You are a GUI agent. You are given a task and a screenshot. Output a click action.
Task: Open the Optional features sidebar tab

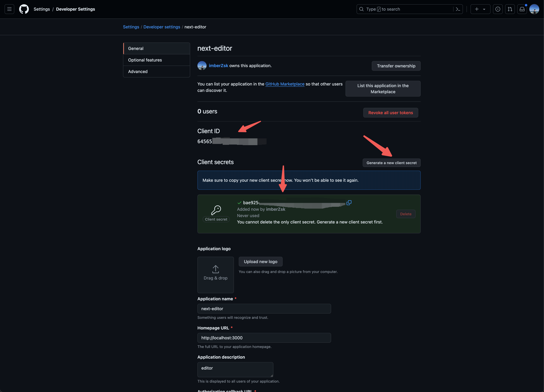click(157, 60)
